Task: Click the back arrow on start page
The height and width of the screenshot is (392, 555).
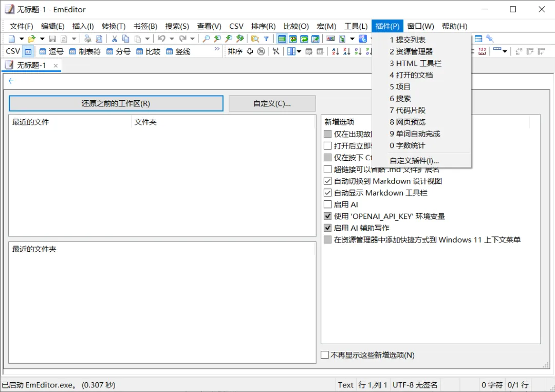Action: pos(11,81)
